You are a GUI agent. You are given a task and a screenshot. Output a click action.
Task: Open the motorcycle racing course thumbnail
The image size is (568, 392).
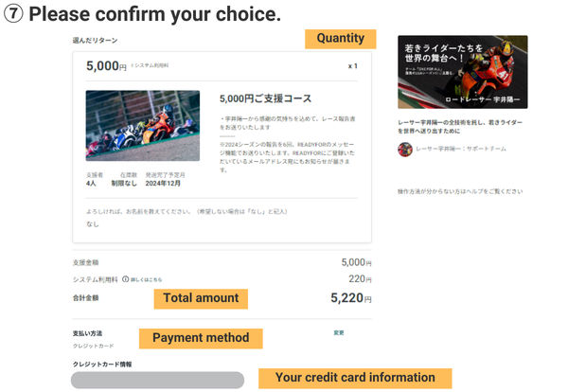(142, 126)
